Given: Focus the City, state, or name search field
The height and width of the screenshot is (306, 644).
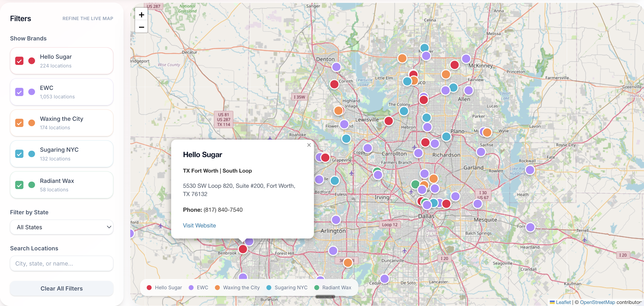Looking at the screenshot, I should (62, 263).
